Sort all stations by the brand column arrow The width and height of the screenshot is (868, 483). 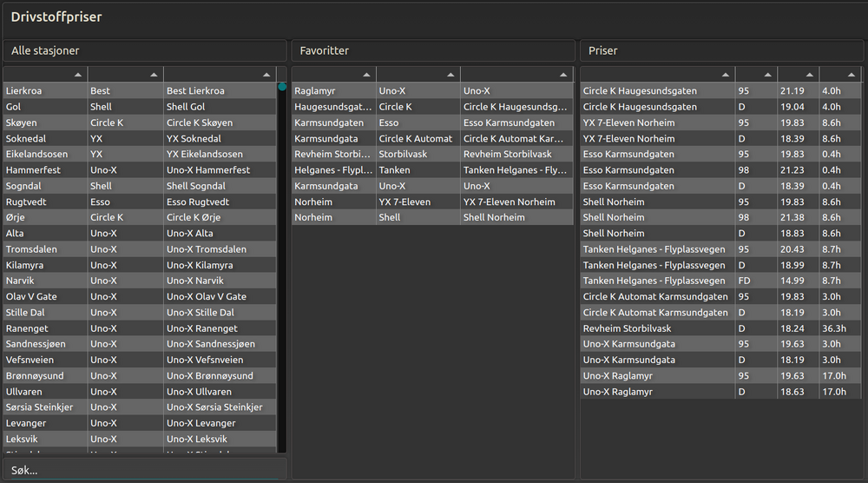(154, 75)
